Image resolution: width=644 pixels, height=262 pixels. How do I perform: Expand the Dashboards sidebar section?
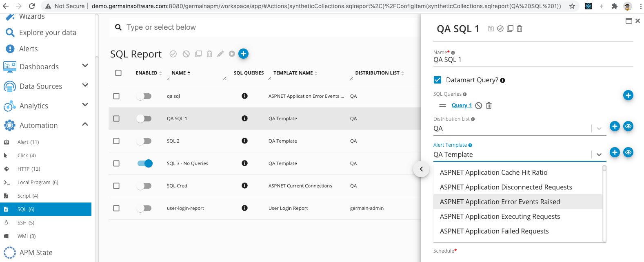(85, 66)
